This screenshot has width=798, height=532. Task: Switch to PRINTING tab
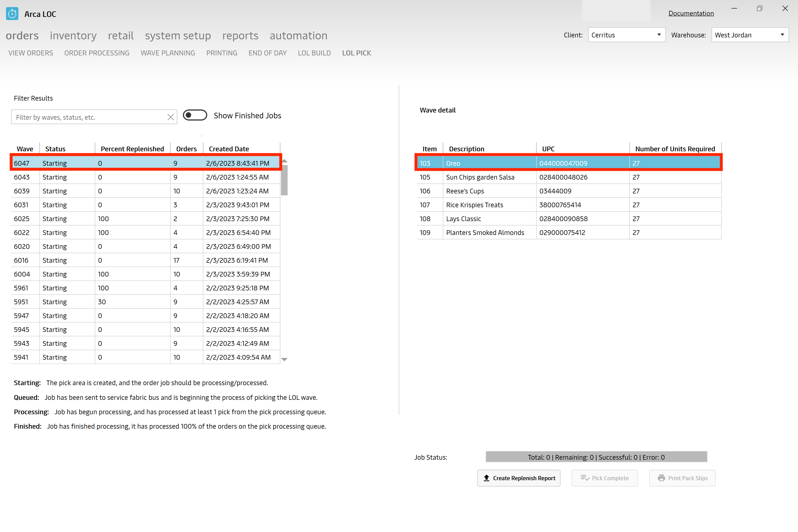click(222, 53)
